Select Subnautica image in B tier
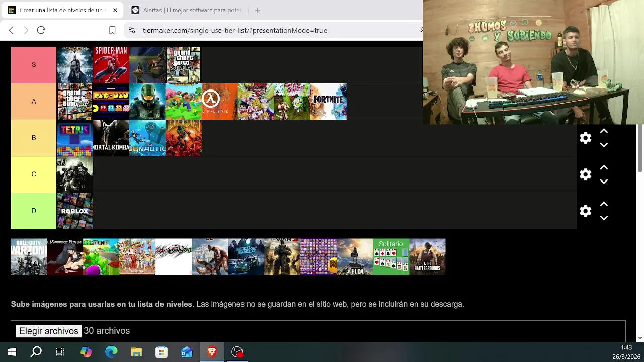 click(x=147, y=138)
